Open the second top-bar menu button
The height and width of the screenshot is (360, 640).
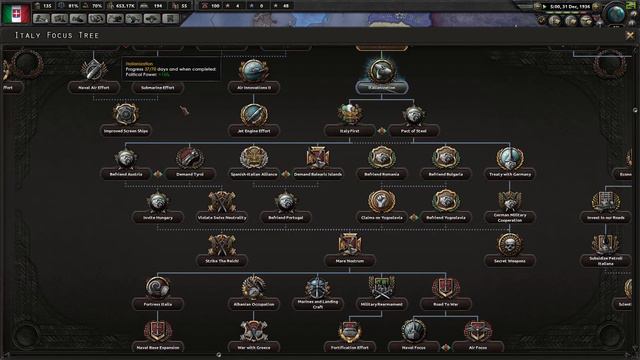coord(60,18)
